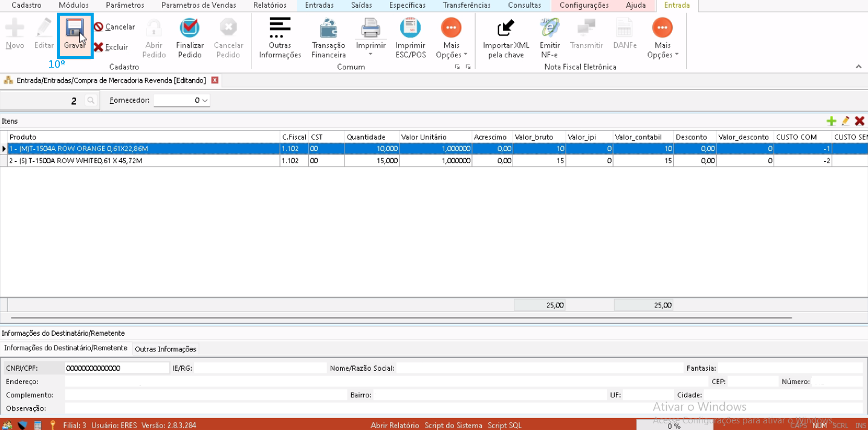
Task: Click the Editar pencil icon
Action: (x=44, y=28)
